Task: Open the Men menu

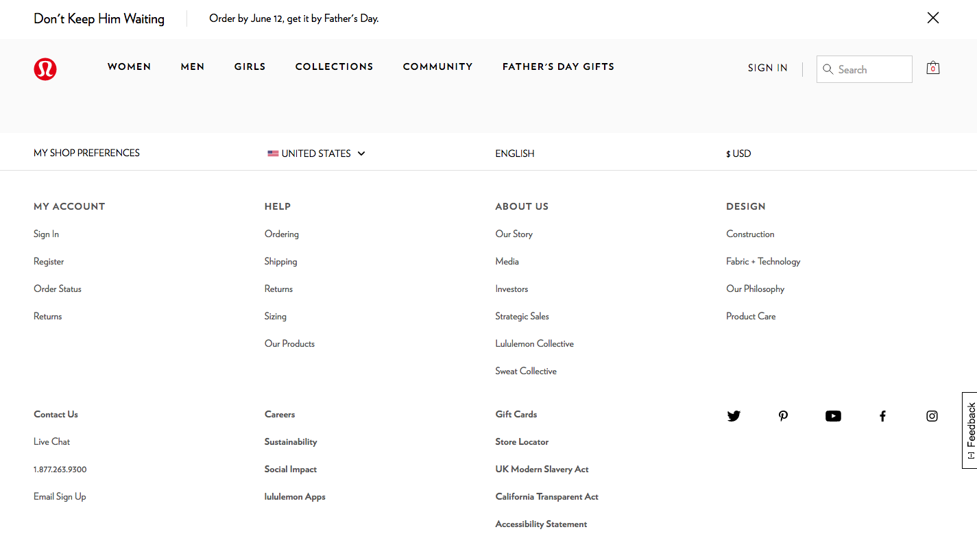Action: pos(193,66)
